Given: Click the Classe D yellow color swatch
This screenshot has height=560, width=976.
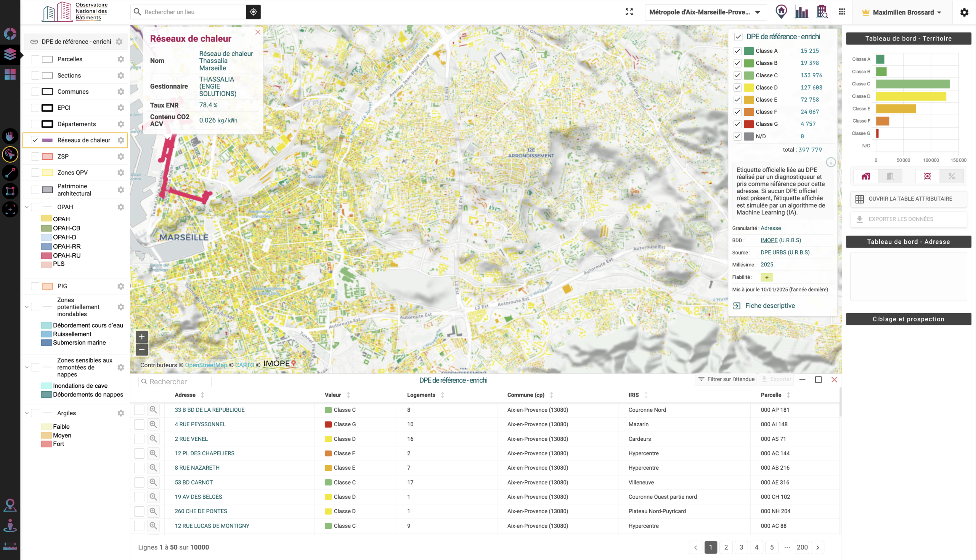Looking at the screenshot, I should (x=748, y=87).
